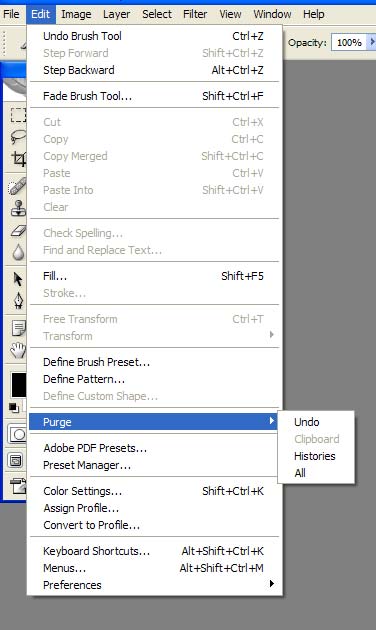Screen dimensions: 376x630
Task: Choose the Path Selection arrow tool
Action: point(18,279)
